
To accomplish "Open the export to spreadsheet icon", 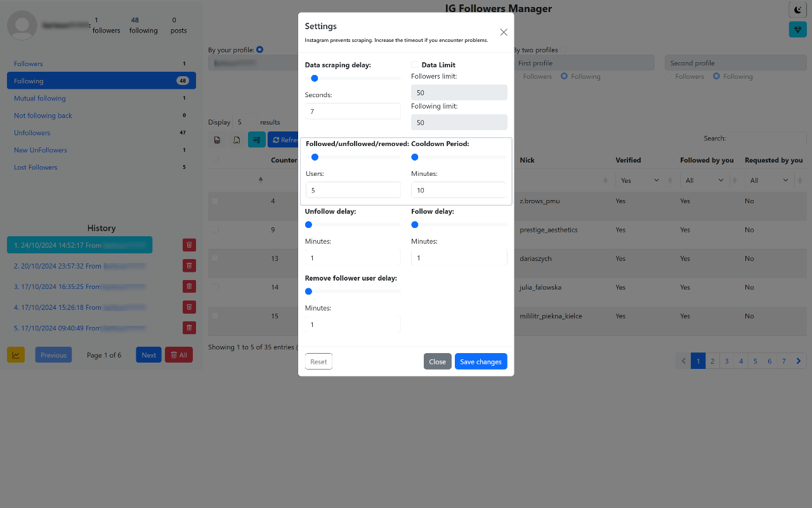I will (x=217, y=139).
